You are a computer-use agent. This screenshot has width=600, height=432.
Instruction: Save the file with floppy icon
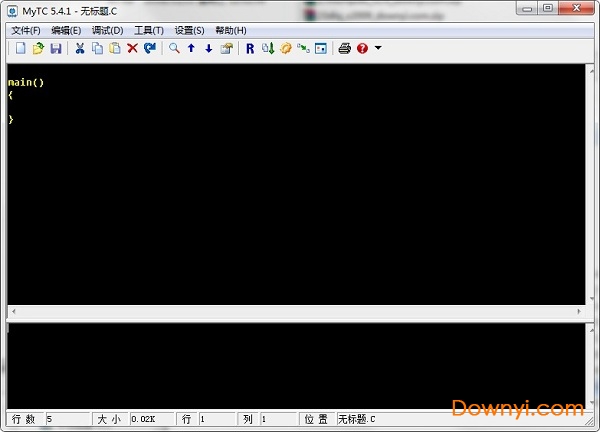pyautogui.click(x=56, y=48)
